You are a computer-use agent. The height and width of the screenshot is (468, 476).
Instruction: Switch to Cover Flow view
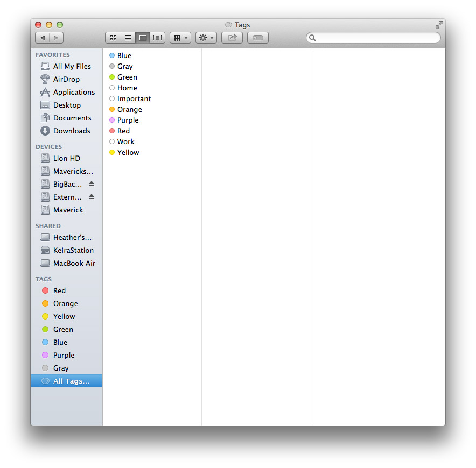tap(158, 38)
